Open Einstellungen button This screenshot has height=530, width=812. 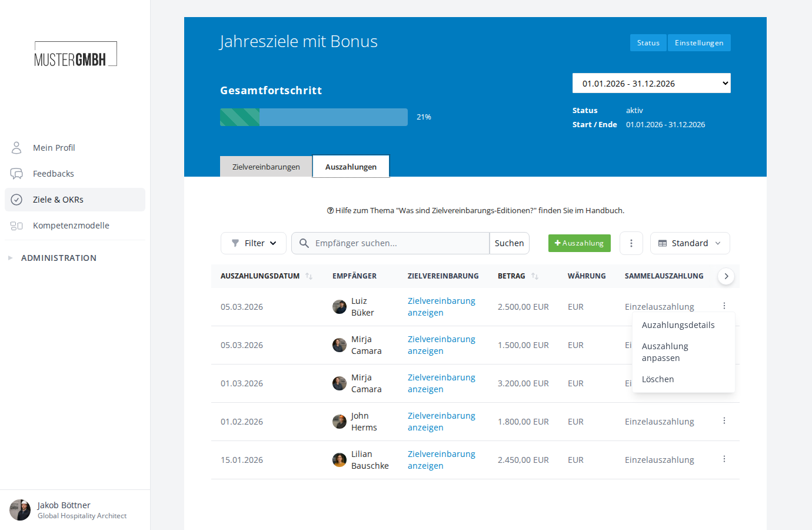pyautogui.click(x=699, y=43)
